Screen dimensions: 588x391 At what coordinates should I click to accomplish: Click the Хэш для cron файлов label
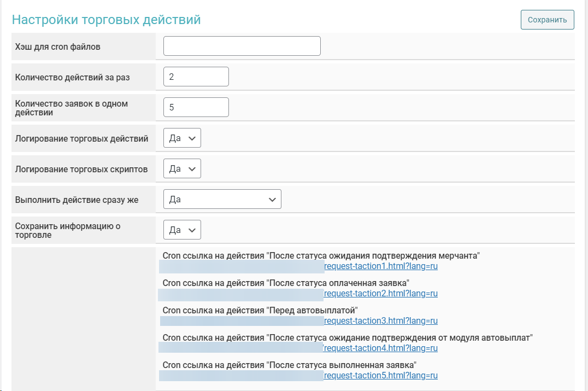58,47
